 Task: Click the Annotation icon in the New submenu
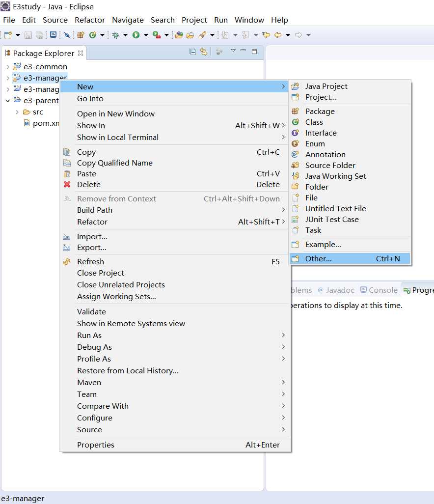295,155
